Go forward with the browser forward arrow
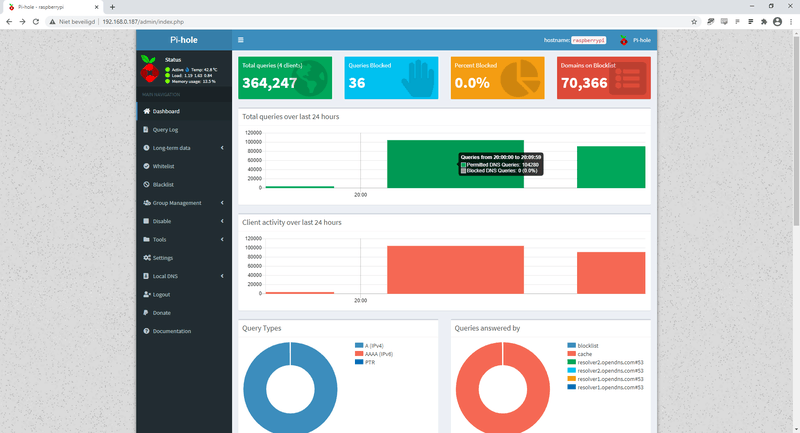 (22, 21)
